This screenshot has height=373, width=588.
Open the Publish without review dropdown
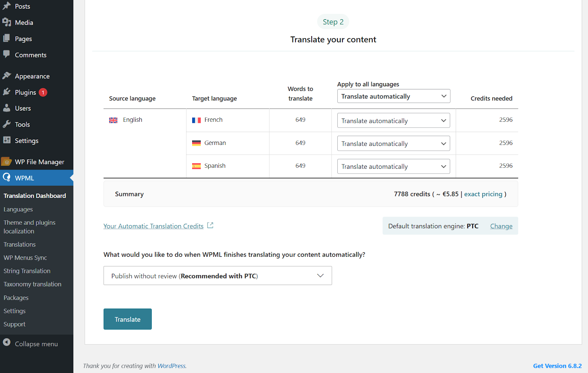[218, 276]
